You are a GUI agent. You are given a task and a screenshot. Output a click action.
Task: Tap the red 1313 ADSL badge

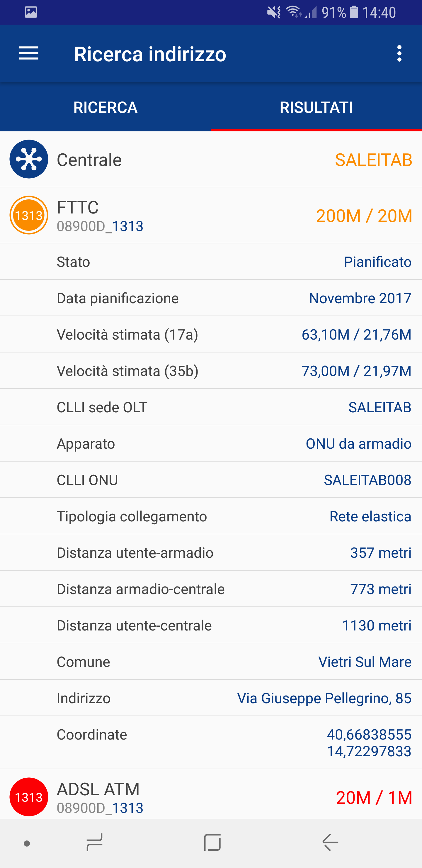29,797
